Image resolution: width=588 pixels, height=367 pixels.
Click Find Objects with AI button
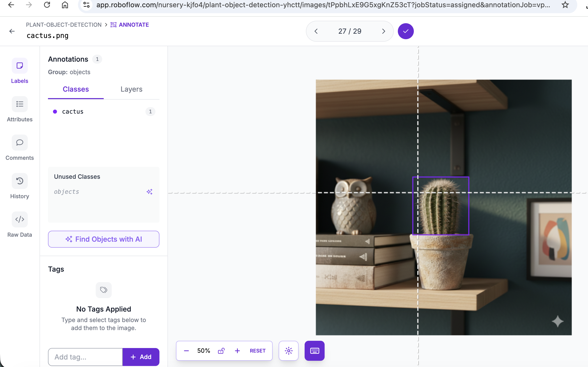click(x=103, y=239)
